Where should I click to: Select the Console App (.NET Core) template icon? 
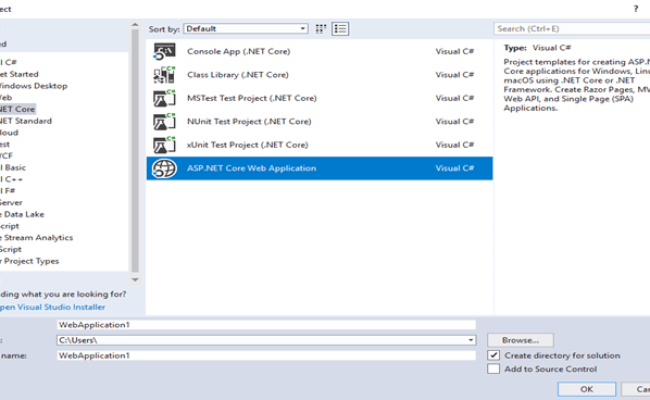coord(165,51)
